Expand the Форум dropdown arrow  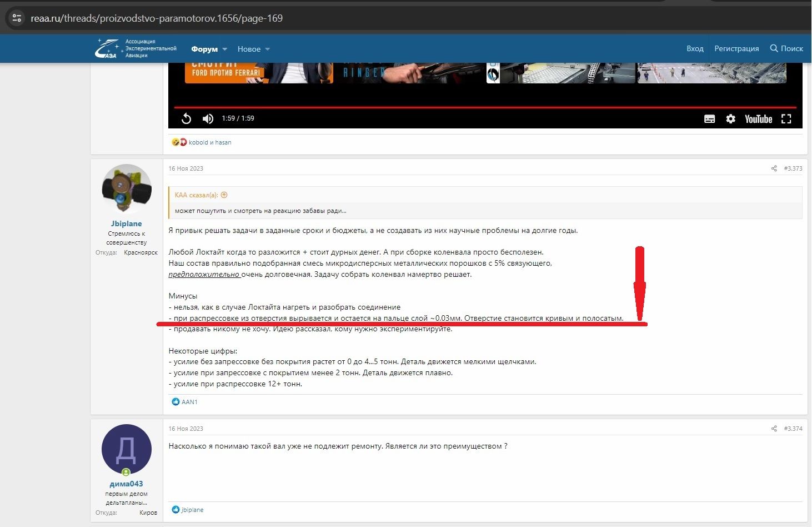tap(225, 49)
